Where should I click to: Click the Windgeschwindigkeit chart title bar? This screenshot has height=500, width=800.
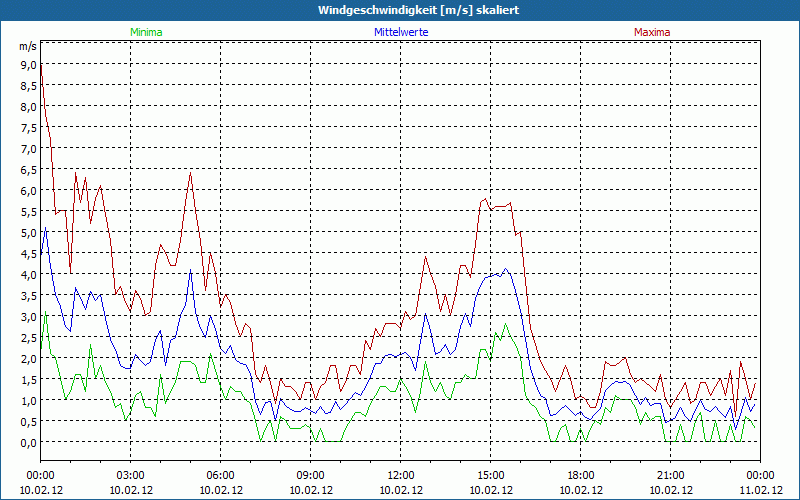click(x=400, y=10)
